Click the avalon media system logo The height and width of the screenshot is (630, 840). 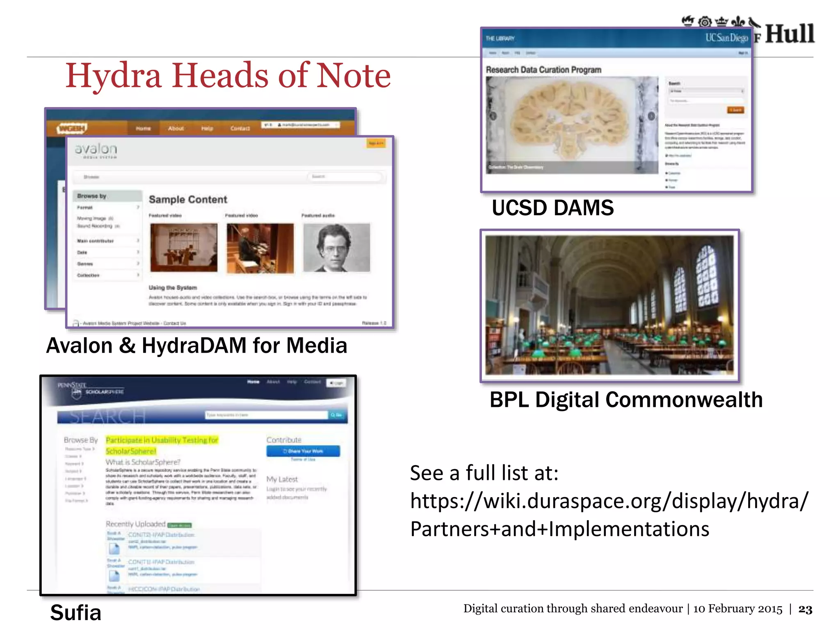click(96, 151)
